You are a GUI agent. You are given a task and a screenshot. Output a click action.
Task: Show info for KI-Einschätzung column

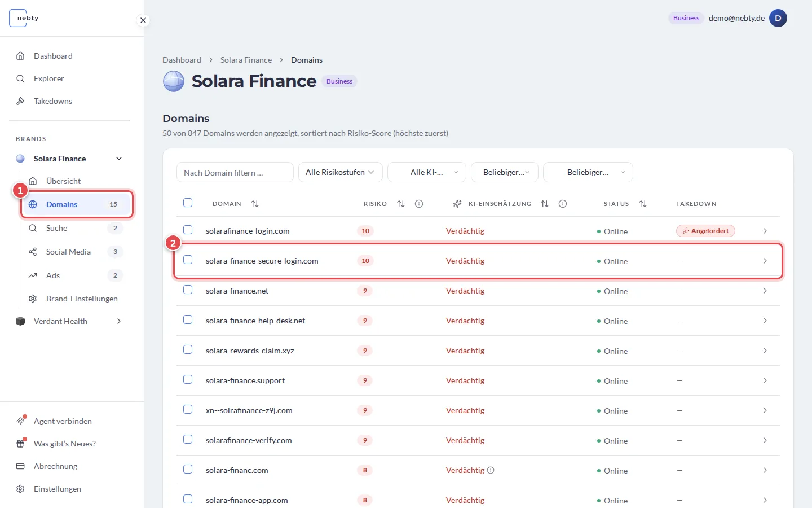coord(563,204)
